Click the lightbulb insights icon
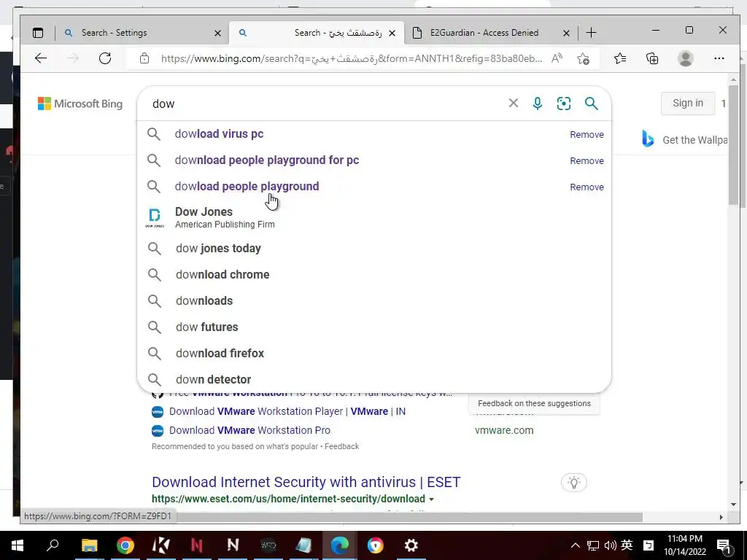The width and height of the screenshot is (747, 560). click(x=574, y=483)
